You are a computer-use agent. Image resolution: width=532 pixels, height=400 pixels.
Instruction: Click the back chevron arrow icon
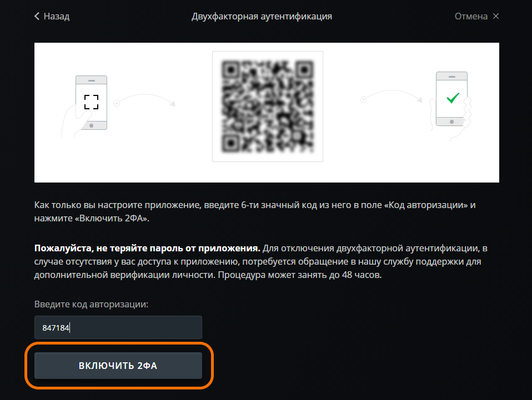pos(37,16)
